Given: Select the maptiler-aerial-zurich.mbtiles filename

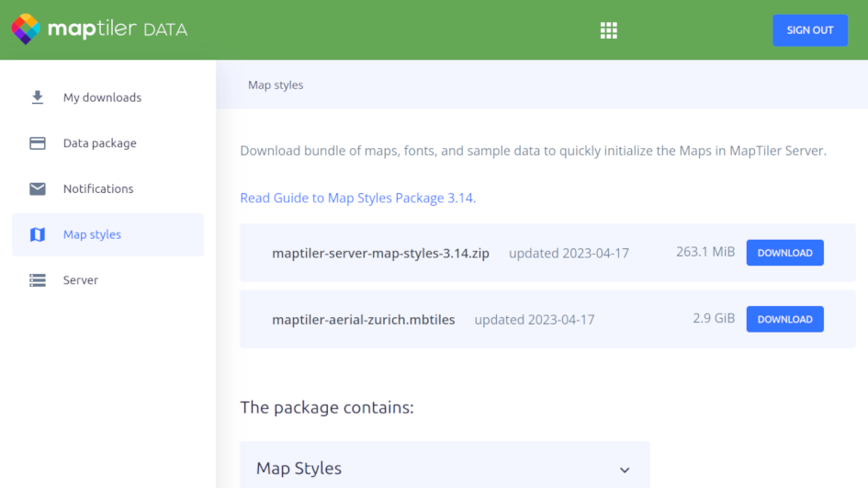Looking at the screenshot, I should point(363,320).
